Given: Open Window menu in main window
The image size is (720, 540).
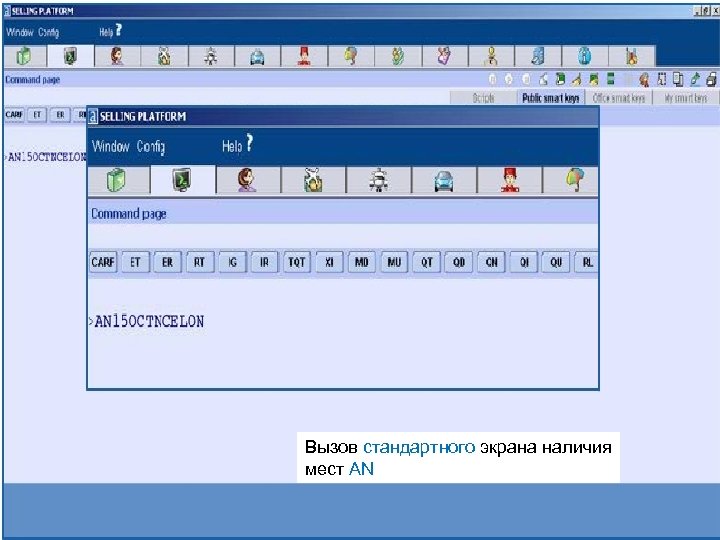Looking at the screenshot, I should tap(19, 32).
